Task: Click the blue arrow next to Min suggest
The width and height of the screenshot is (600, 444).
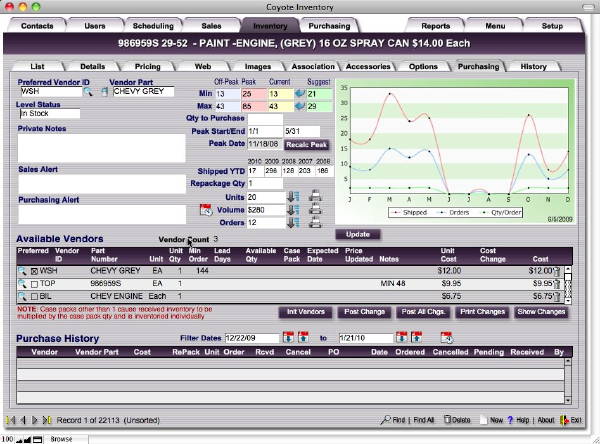Action: click(x=299, y=93)
